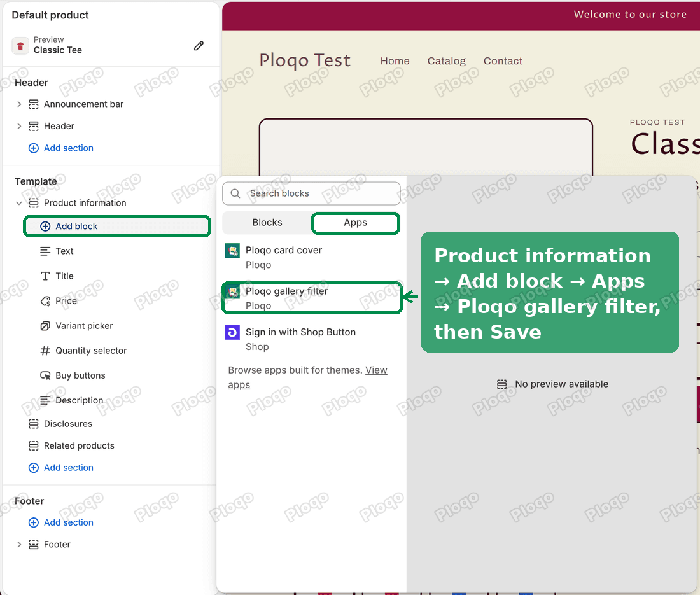This screenshot has height=595, width=700.
Task: Choose the Ploqo gallery filter app block
Action: pos(312,298)
